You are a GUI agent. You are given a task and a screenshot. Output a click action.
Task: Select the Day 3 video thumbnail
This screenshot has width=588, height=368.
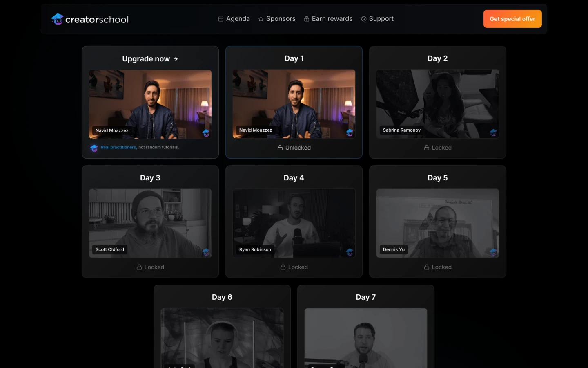pyautogui.click(x=150, y=223)
